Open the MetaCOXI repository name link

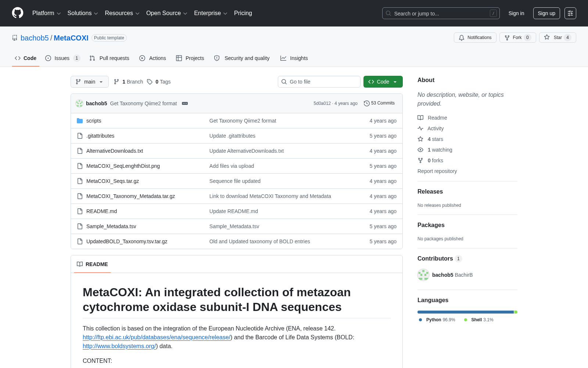tap(71, 38)
